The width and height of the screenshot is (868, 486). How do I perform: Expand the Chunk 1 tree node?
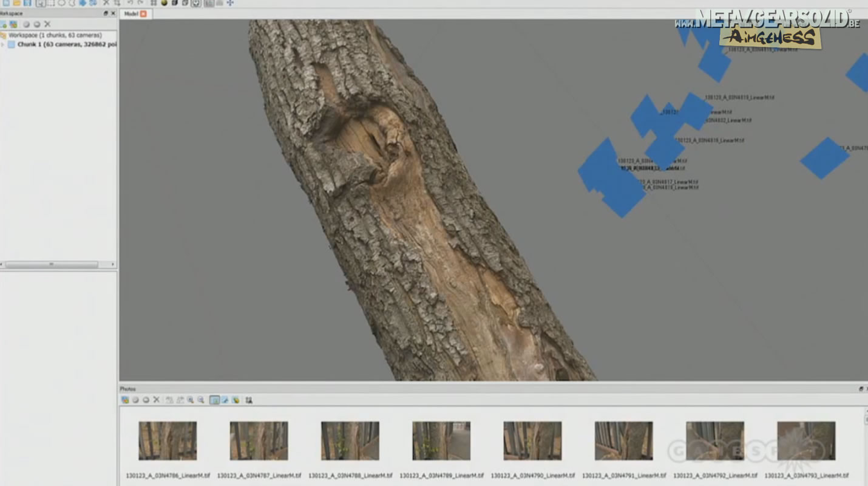2,44
